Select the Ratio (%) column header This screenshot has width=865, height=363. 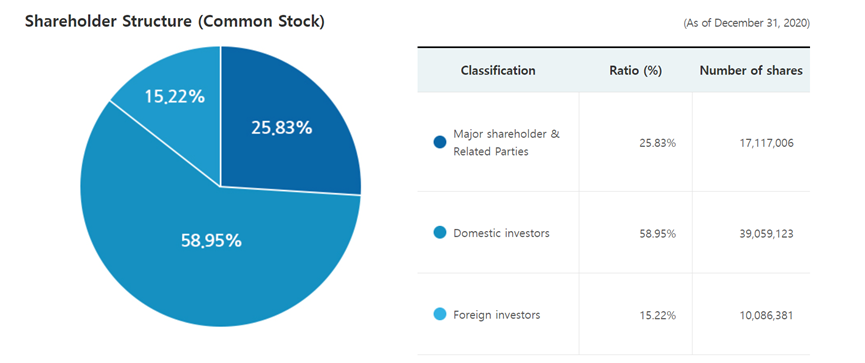(x=636, y=71)
